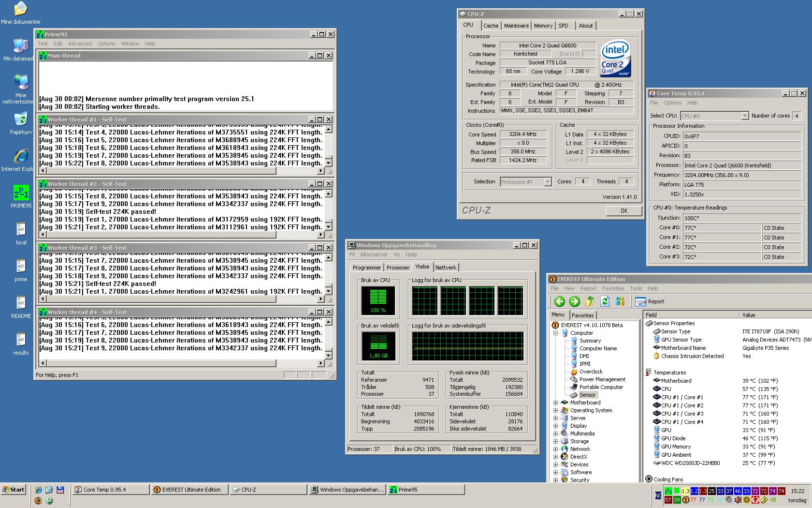The width and height of the screenshot is (812, 508).
Task: Switch to the Cache tab in CPU-Z
Action: 491,26
